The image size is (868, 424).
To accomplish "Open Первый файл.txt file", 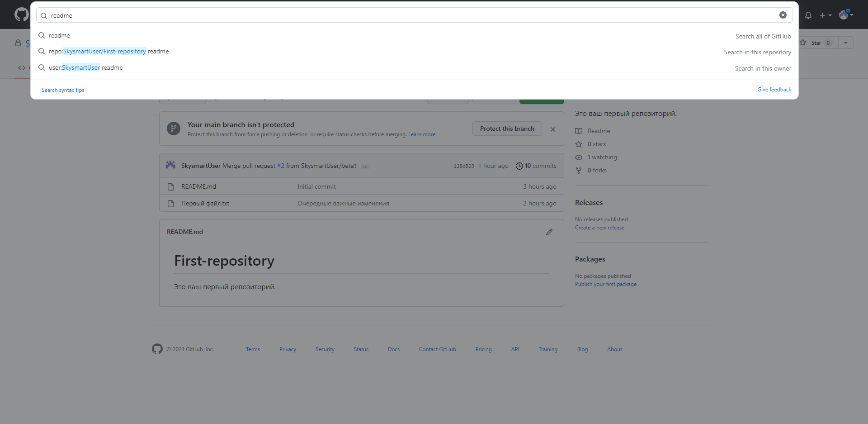I will 205,203.
